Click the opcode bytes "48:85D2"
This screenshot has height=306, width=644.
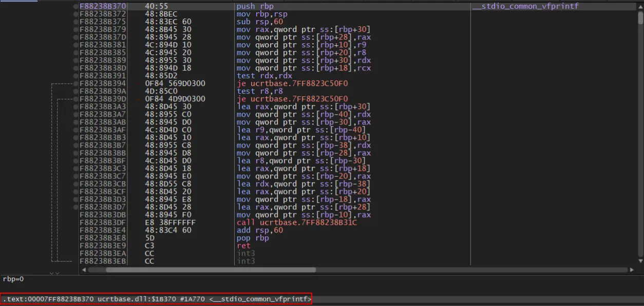coord(161,76)
